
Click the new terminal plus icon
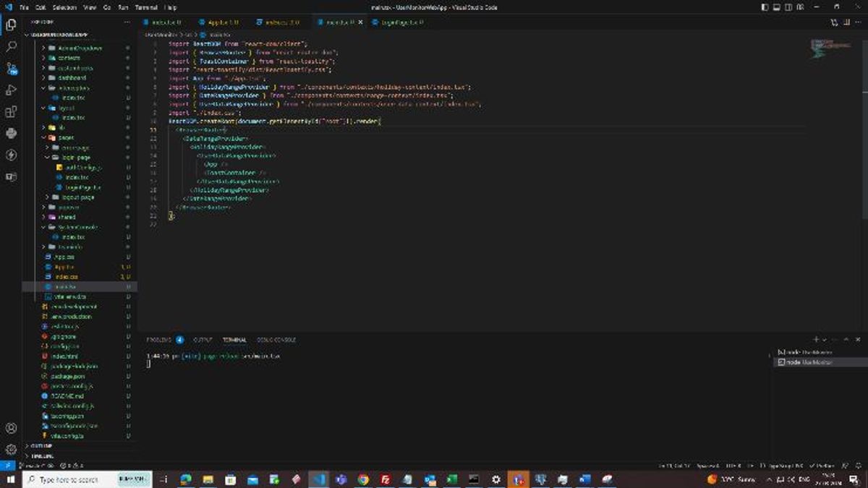point(816,339)
